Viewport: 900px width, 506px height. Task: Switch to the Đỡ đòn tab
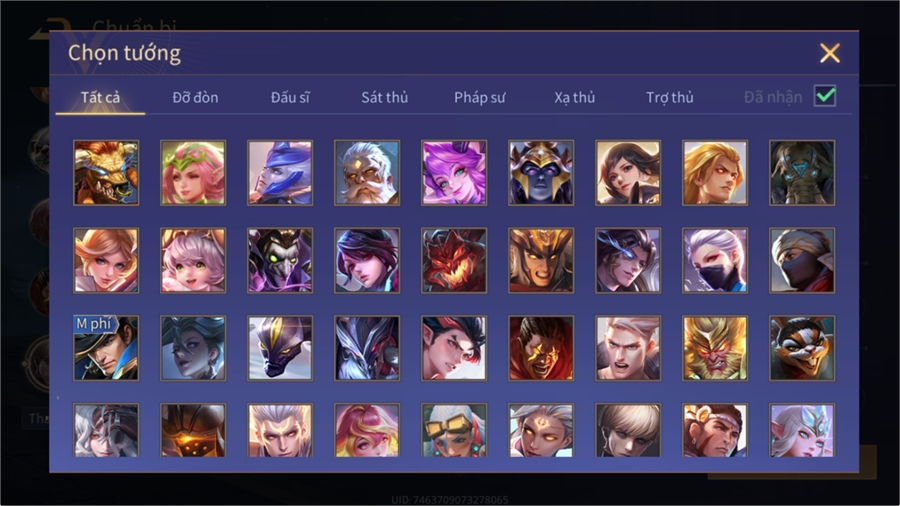tap(195, 98)
